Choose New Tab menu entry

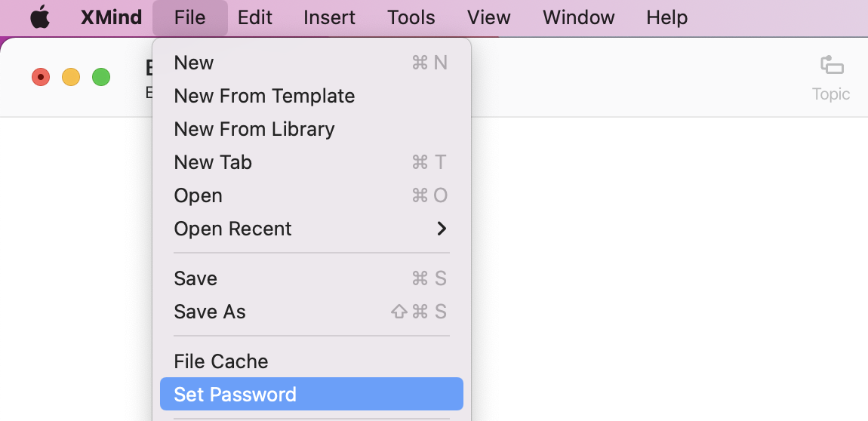312,162
